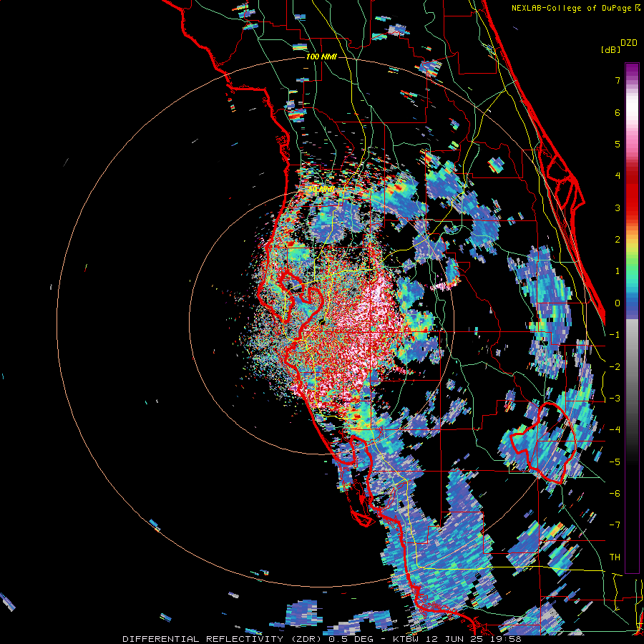Pick the -5 value on the scale
Viewport: 644px width, 644px height.
point(615,462)
